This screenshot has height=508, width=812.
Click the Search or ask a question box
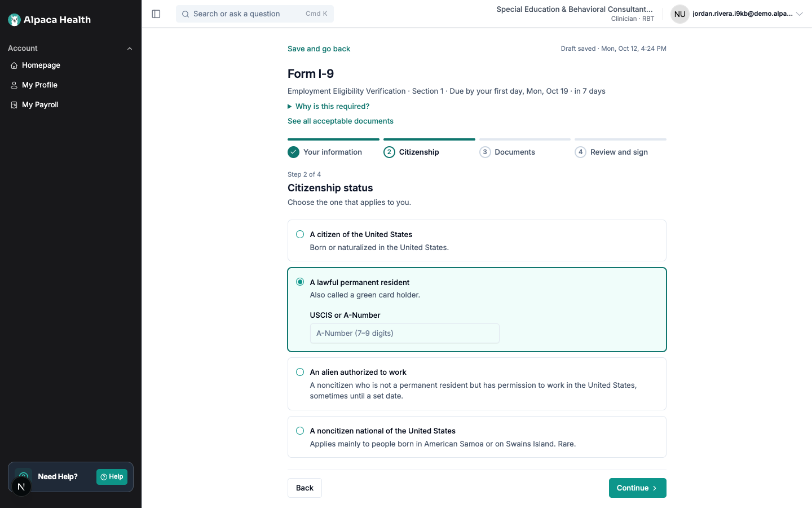[x=255, y=14]
